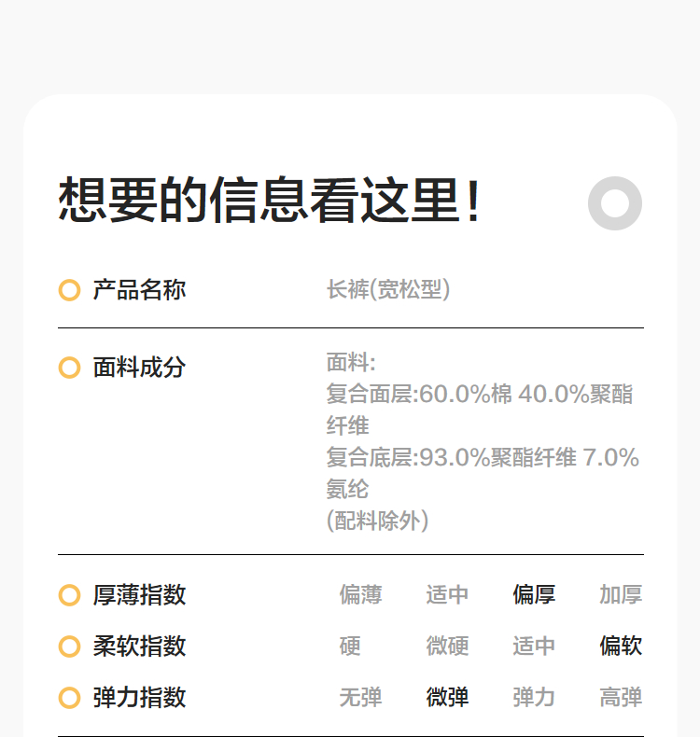Choose the 微弹 elasticity level
The image size is (700, 737).
pos(447,698)
